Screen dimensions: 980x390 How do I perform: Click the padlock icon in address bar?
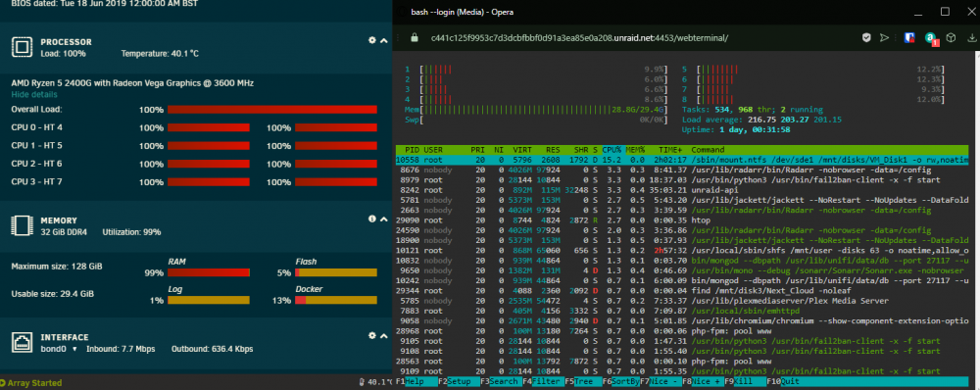click(414, 37)
